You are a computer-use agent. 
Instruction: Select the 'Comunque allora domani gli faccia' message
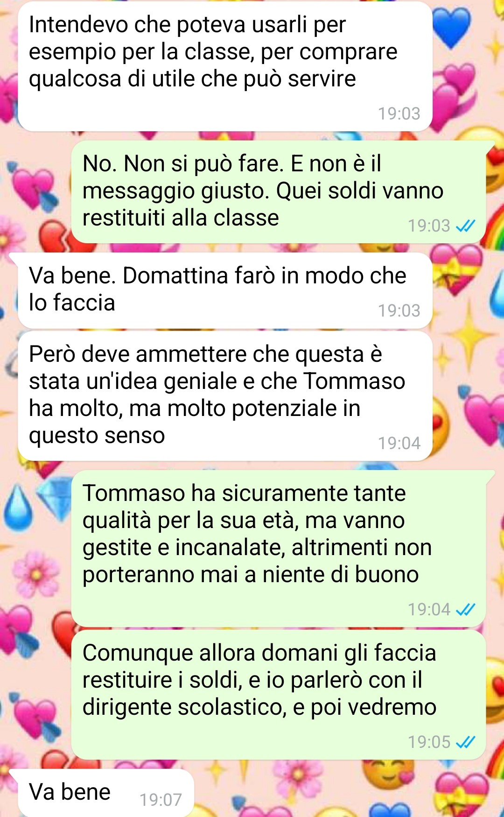pos(279,695)
